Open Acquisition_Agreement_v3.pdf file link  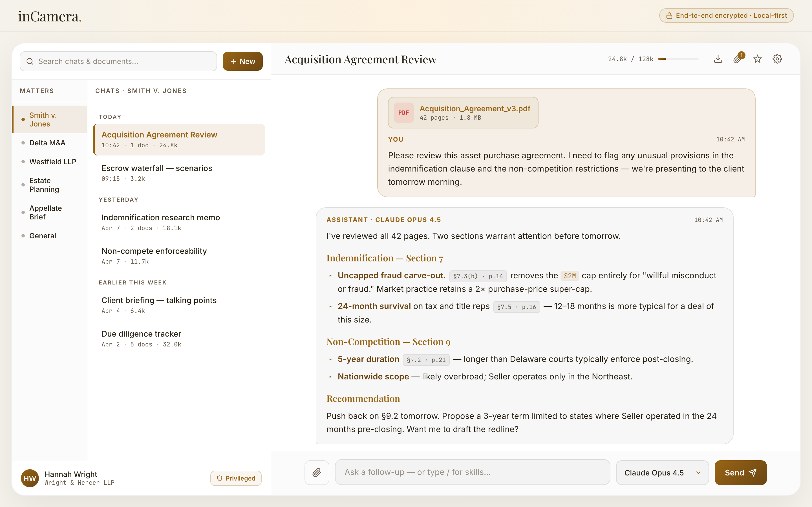point(475,109)
